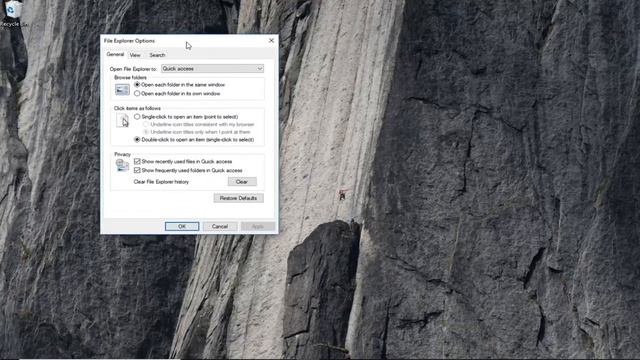
Task: Select the General tab
Action: click(115, 54)
